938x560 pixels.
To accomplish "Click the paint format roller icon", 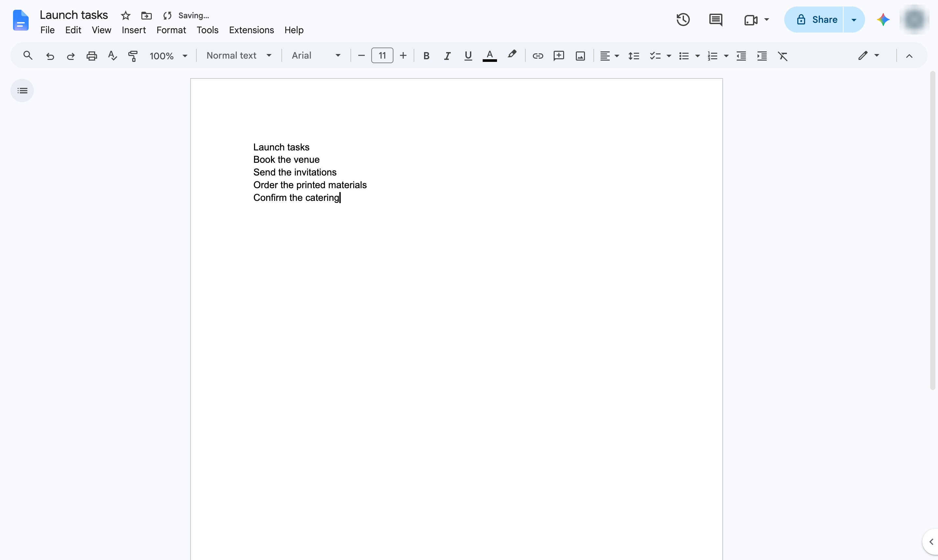I will pos(133,56).
